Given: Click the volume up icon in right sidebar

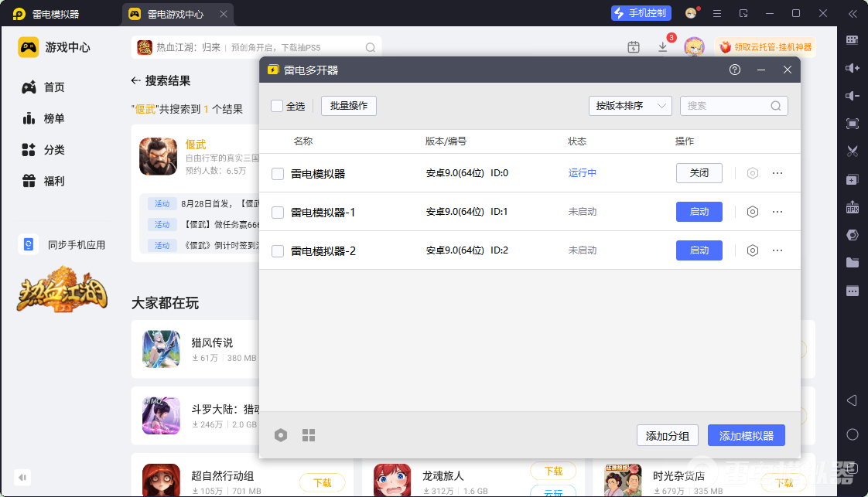Looking at the screenshot, I should (x=852, y=68).
